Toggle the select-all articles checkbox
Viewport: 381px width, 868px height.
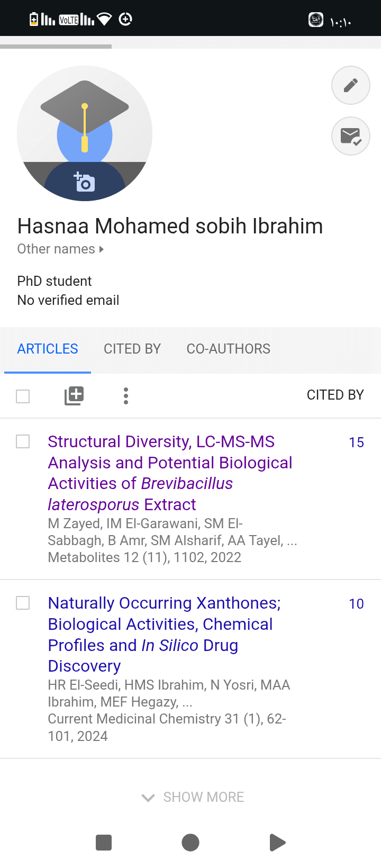pyautogui.click(x=23, y=396)
